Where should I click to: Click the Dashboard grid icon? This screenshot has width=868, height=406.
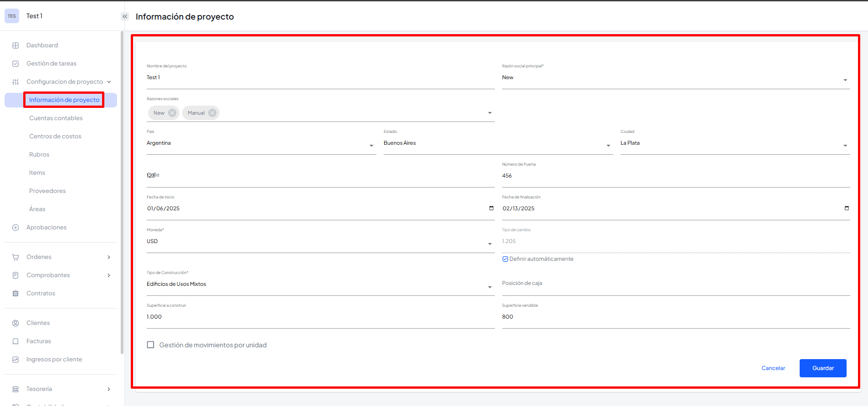(15, 46)
